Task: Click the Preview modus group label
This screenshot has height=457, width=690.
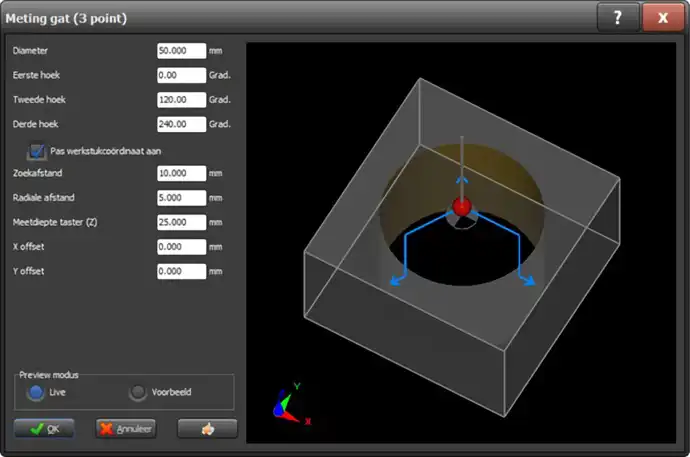Action: pos(49,375)
